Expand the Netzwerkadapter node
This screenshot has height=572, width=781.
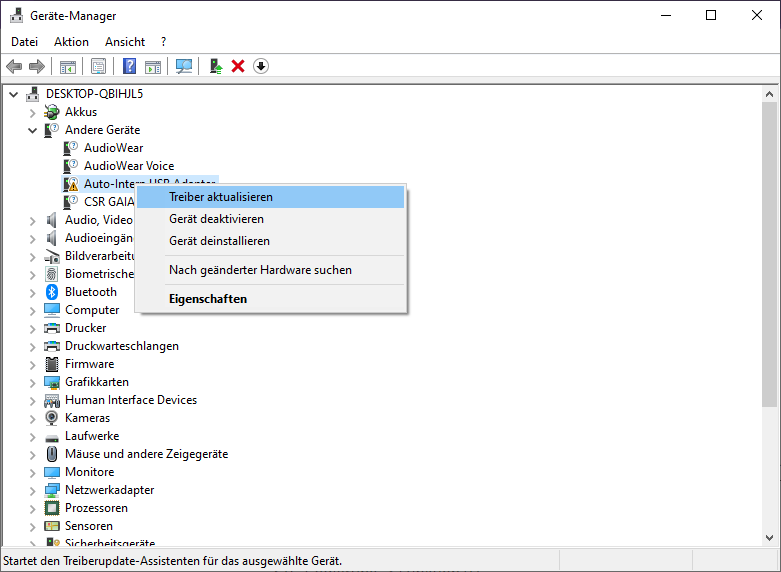pos(33,490)
